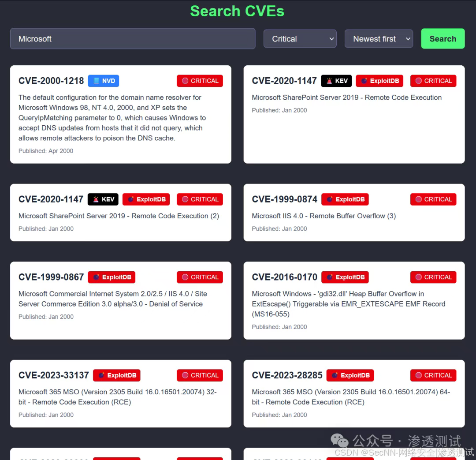Click ExploitDB badge on CVE-2023-33137
This screenshot has height=460, width=476.
click(116, 375)
